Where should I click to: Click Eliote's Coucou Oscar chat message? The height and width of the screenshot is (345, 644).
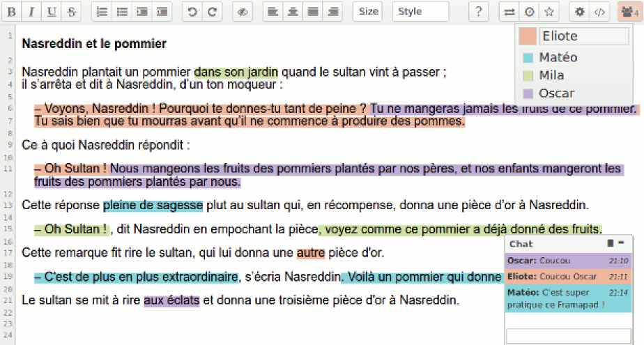click(568, 277)
